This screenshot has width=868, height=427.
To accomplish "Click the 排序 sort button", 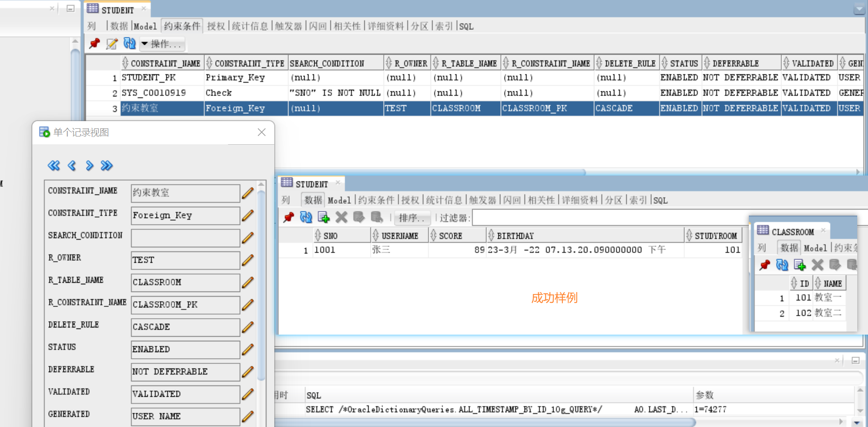I will [412, 218].
